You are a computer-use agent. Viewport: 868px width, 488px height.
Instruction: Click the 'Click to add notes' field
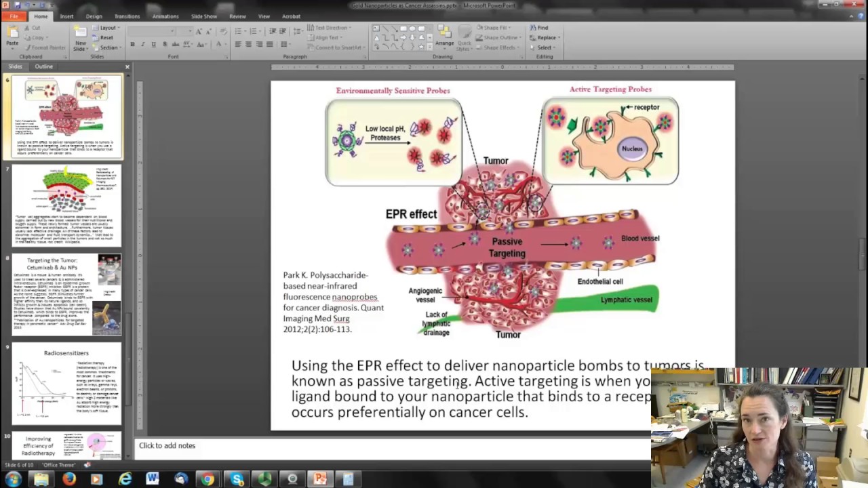pyautogui.click(x=392, y=446)
